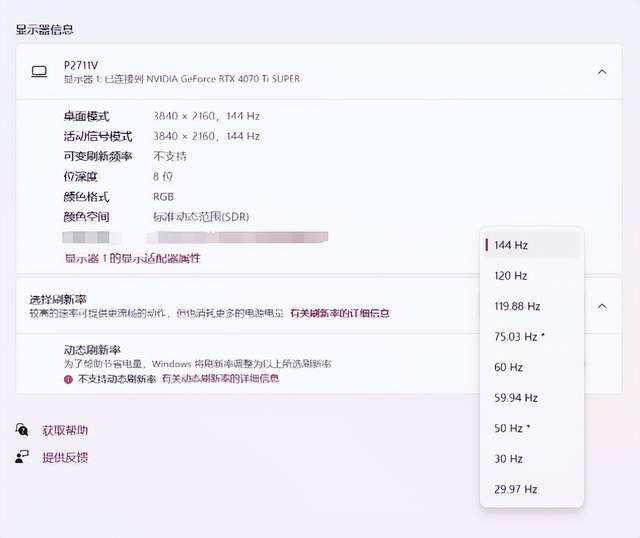Select 60 Hz refresh rate
The width and height of the screenshot is (640, 538).
tap(531, 367)
